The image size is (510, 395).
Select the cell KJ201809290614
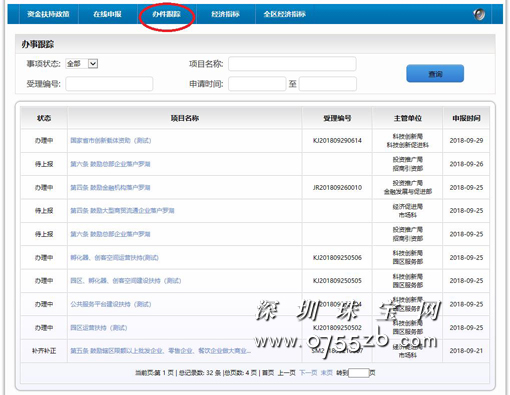click(337, 141)
